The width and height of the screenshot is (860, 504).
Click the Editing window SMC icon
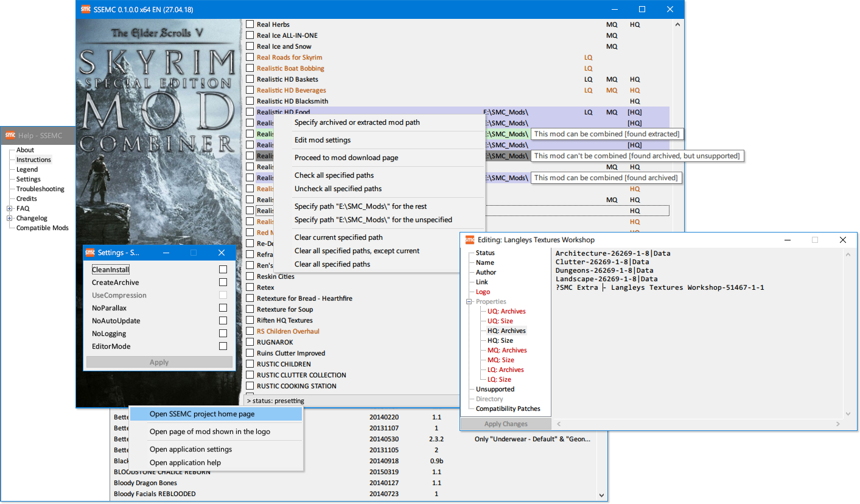(469, 240)
